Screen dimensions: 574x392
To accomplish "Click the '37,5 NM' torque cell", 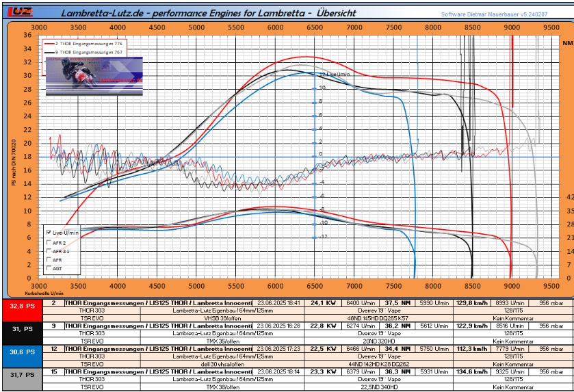I will coord(397,303).
